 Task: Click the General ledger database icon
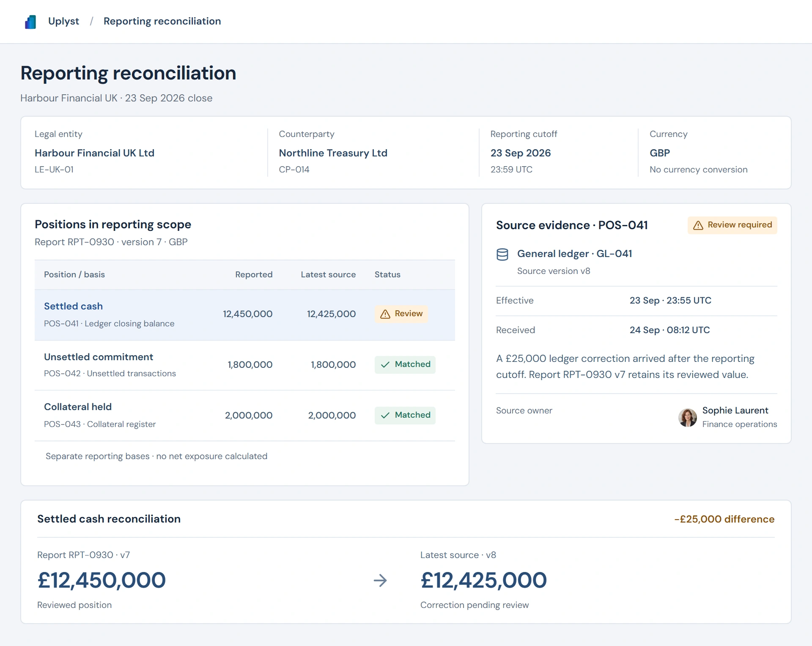click(502, 255)
